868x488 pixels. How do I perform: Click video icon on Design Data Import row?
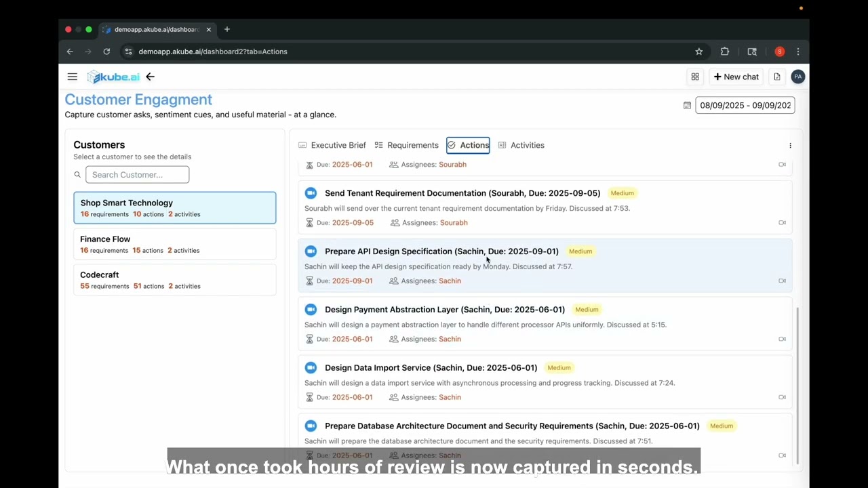click(x=782, y=397)
